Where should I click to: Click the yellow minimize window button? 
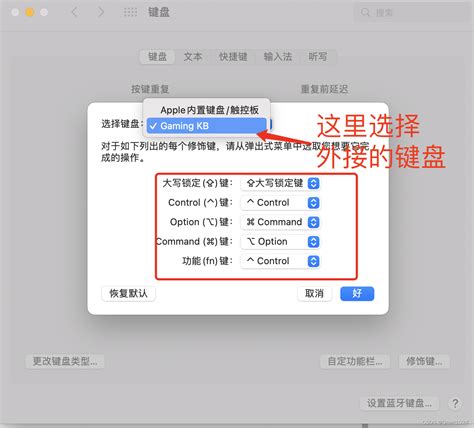30,12
